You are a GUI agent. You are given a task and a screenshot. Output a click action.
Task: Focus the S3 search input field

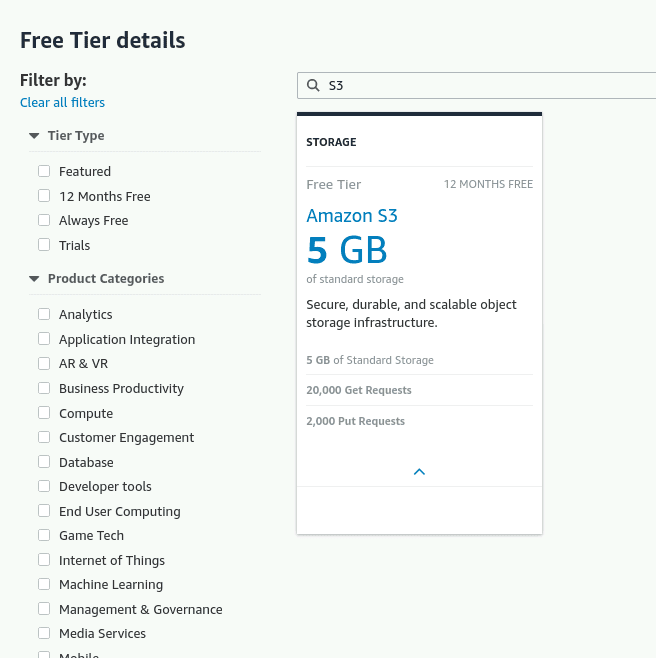(476, 86)
